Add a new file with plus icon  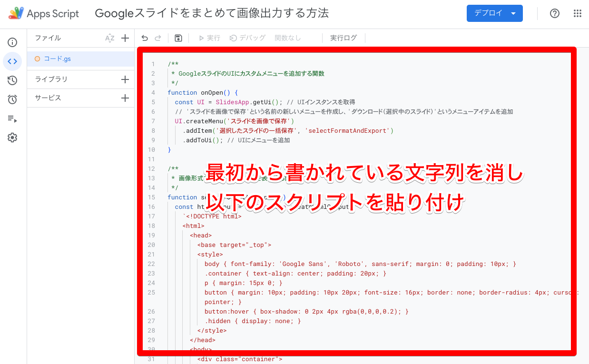coord(125,38)
